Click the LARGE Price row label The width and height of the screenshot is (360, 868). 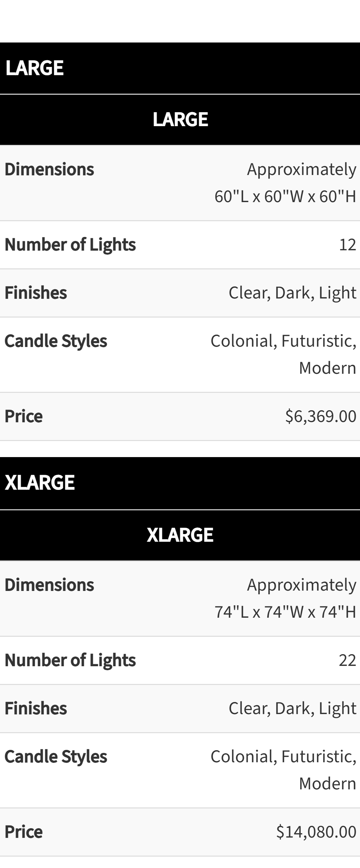tap(23, 416)
